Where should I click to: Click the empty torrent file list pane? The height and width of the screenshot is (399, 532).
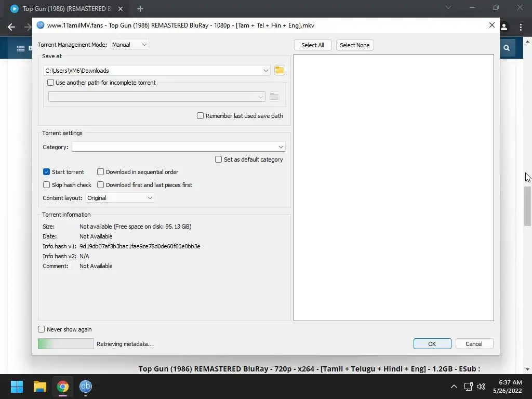[394, 187]
